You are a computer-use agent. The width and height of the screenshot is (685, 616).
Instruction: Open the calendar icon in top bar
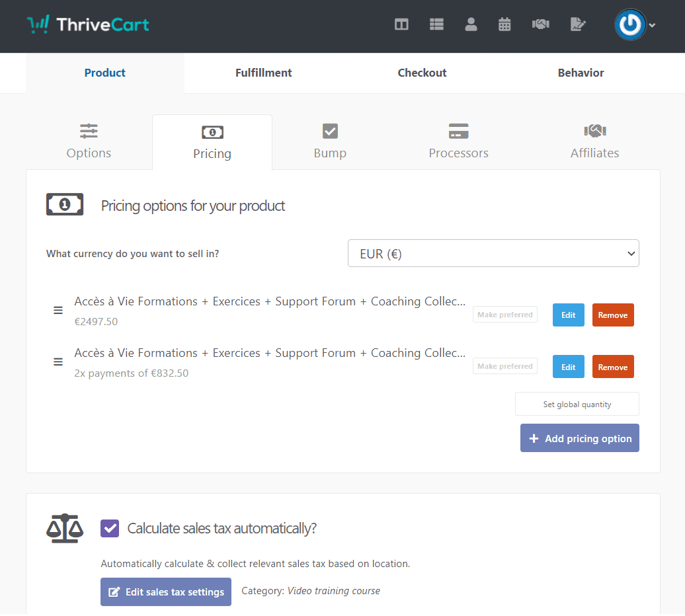point(504,24)
